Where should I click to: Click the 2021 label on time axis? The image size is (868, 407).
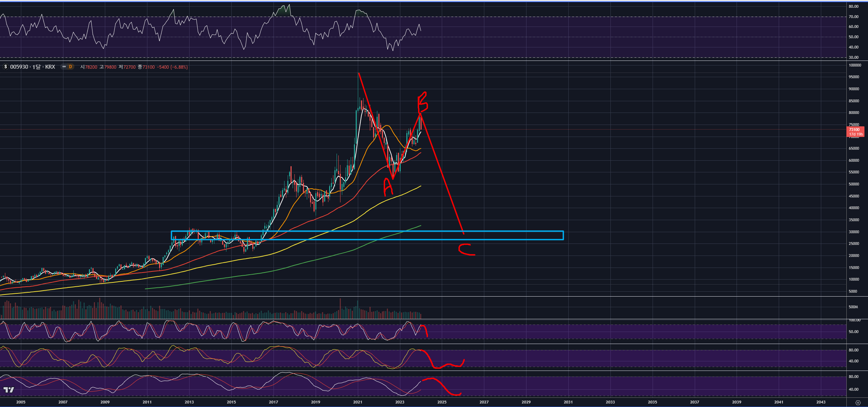(x=357, y=402)
